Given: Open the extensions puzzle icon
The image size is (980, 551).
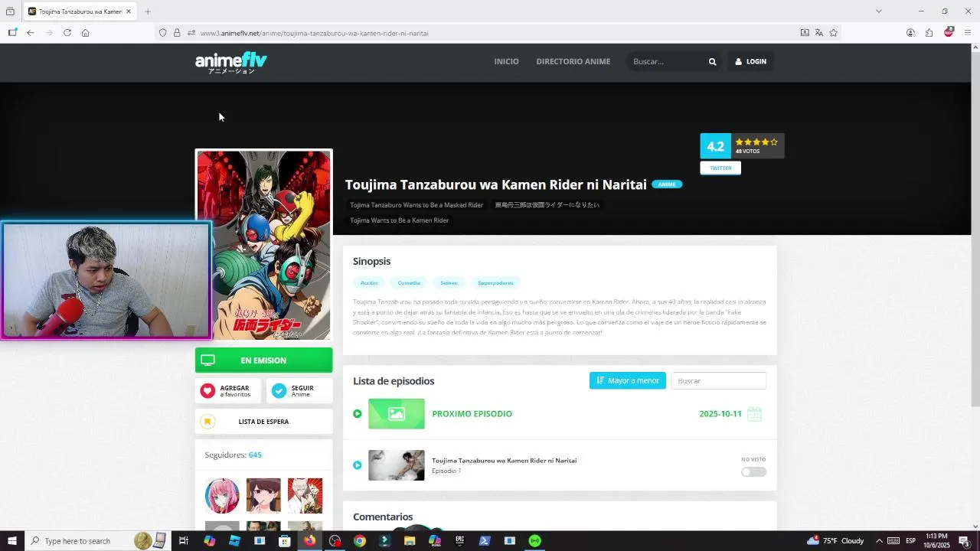Looking at the screenshot, I should (929, 33).
